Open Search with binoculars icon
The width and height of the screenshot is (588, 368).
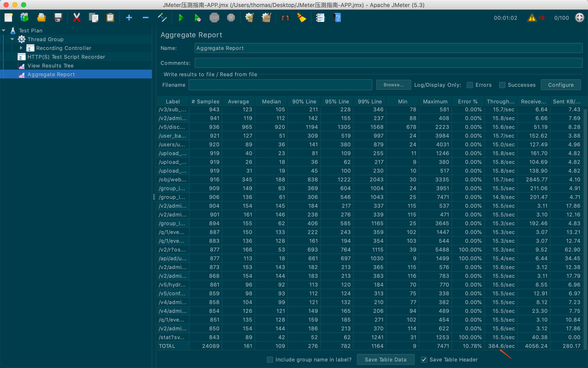pos(285,18)
